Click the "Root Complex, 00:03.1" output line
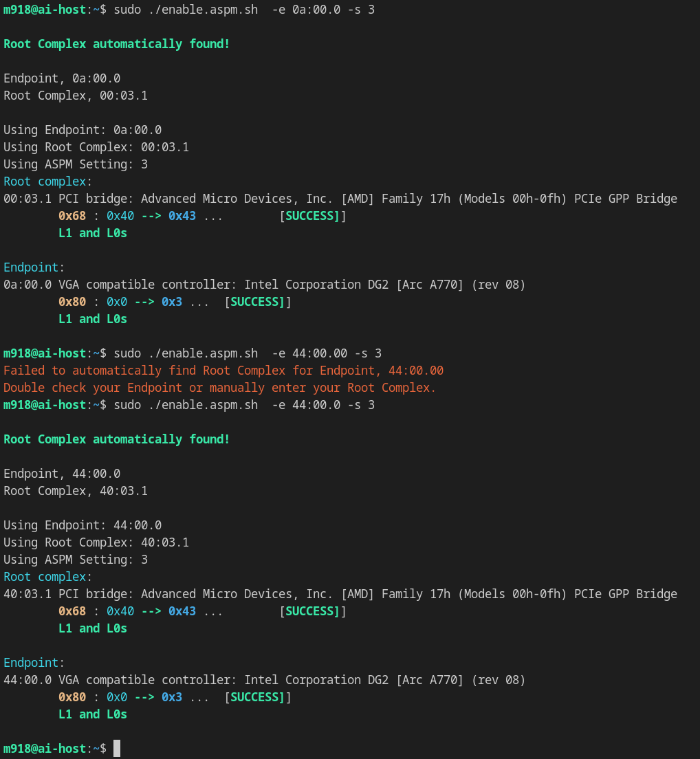The height and width of the screenshot is (759, 700). (76, 96)
